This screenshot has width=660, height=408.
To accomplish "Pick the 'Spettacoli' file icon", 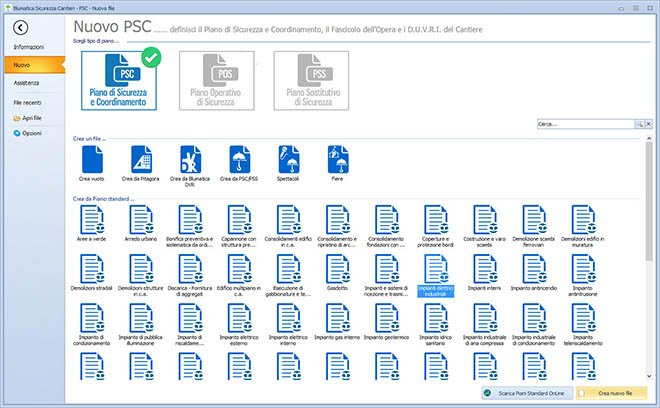I will pos(288,159).
